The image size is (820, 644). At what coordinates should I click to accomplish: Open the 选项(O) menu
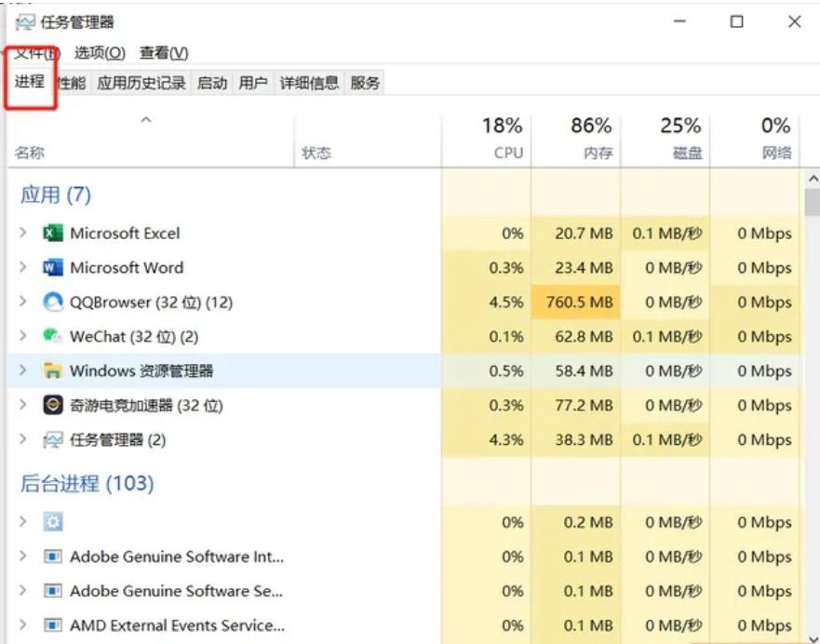point(100,53)
